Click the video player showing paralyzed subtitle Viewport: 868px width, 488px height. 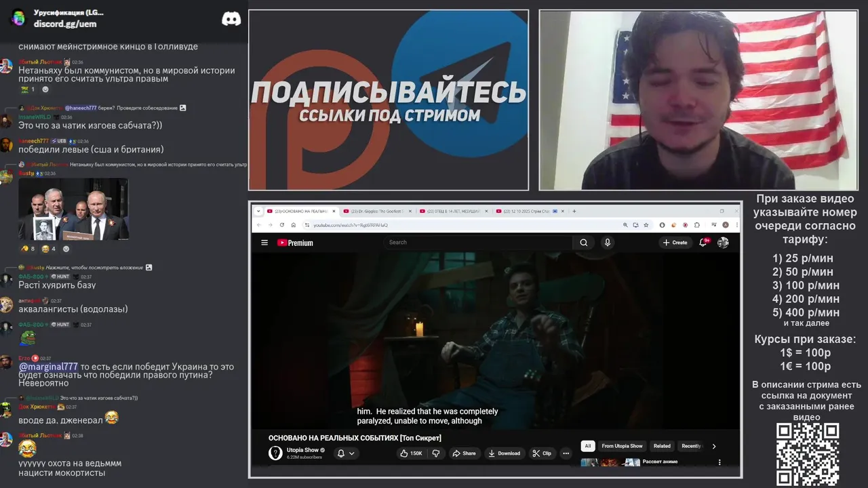(496, 341)
